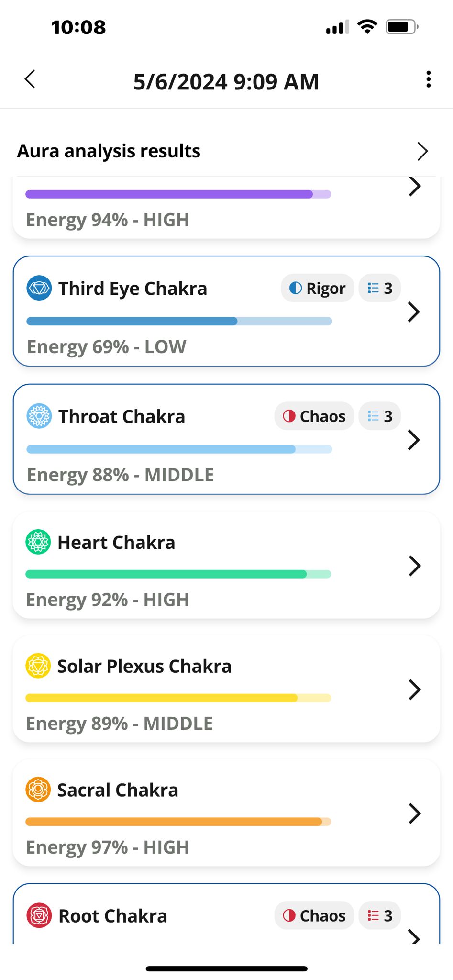Expand Aura analysis results chevron

pyautogui.click(x=422, y=151)
